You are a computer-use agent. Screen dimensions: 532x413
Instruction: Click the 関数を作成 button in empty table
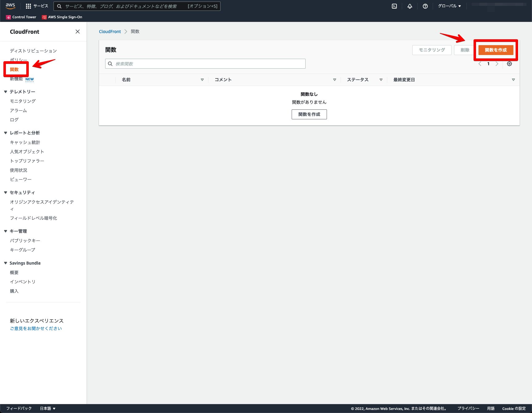click(309, 114)
